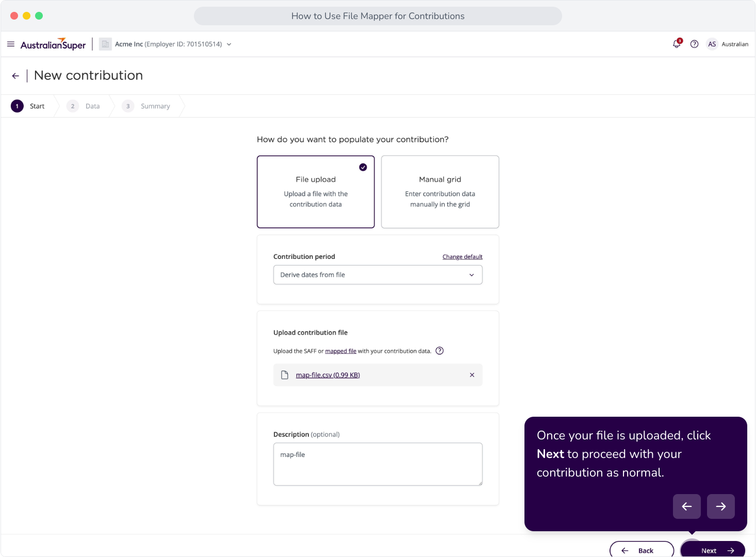Click the help icon next to contribution data text
The width and height of the screenshot is (756, 557).
click(439, 351)
